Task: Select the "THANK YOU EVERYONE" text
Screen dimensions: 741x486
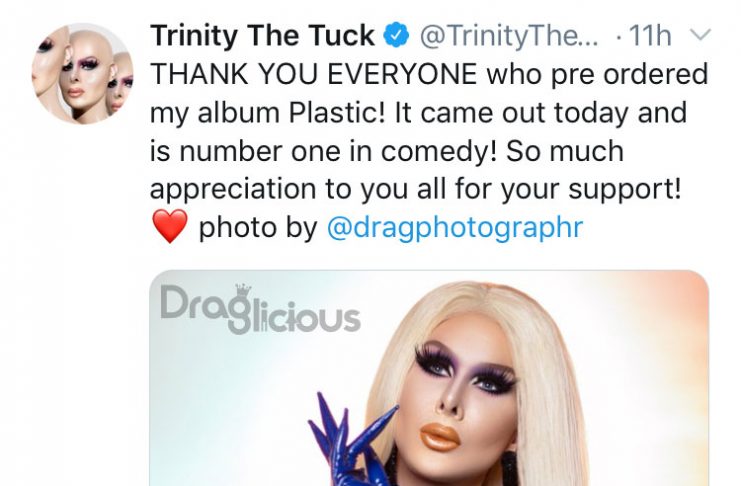Action: click(314, 74)
